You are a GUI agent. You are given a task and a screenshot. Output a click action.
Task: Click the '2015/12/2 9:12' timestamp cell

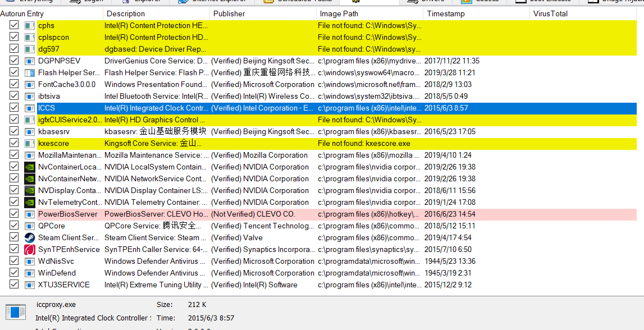pyautogui.click(x=447, y=285)
